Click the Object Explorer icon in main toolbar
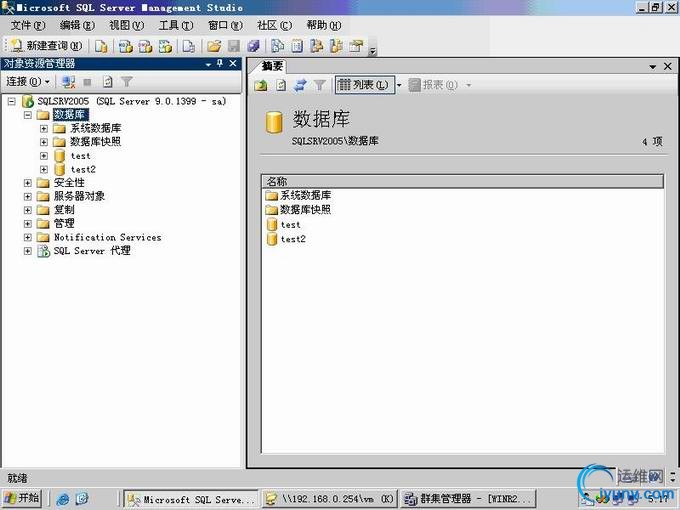The width and height of the screenshot is (680, 510). (317, 46)
